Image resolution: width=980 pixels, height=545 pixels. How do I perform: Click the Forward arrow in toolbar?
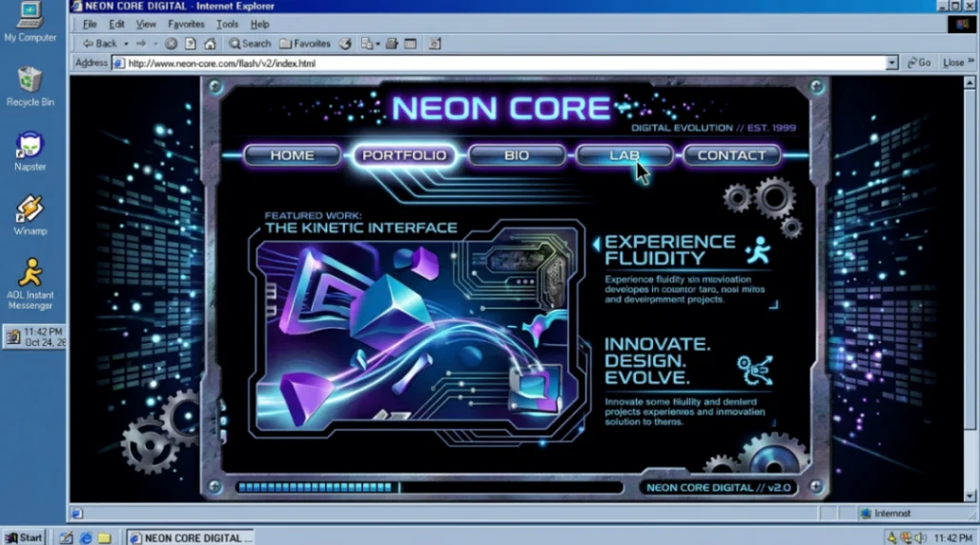[141, 44]
